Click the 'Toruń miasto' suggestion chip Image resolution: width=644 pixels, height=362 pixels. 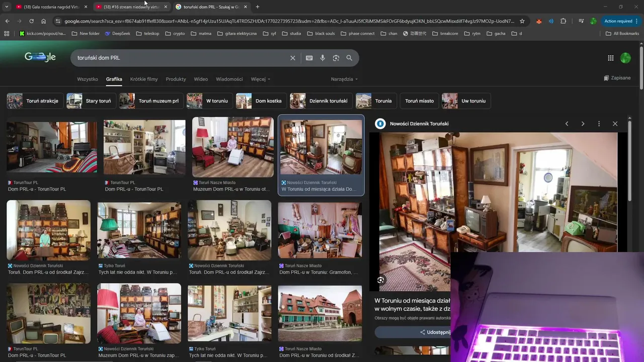[419, 101]
